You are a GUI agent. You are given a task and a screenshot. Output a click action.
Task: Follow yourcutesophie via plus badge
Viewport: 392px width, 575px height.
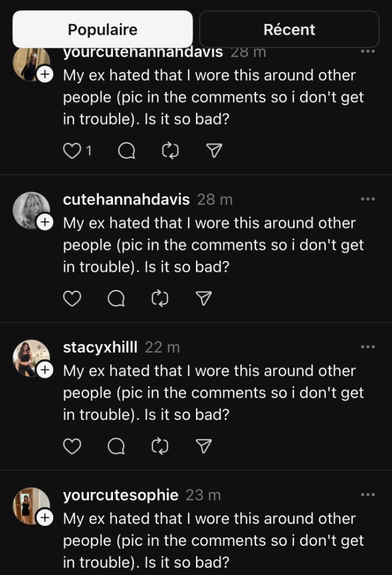(44, 517)
